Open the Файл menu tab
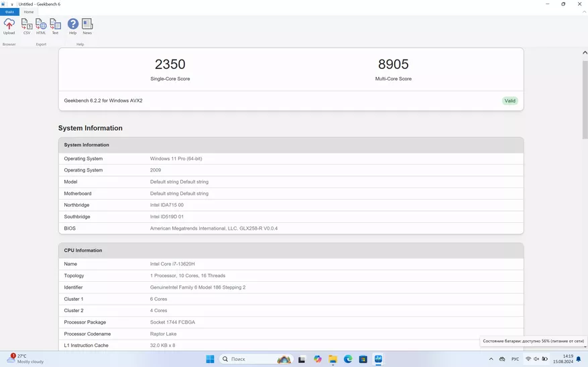Image resolution: width=588 pixels, height=367 pixels. click(9, 12)
